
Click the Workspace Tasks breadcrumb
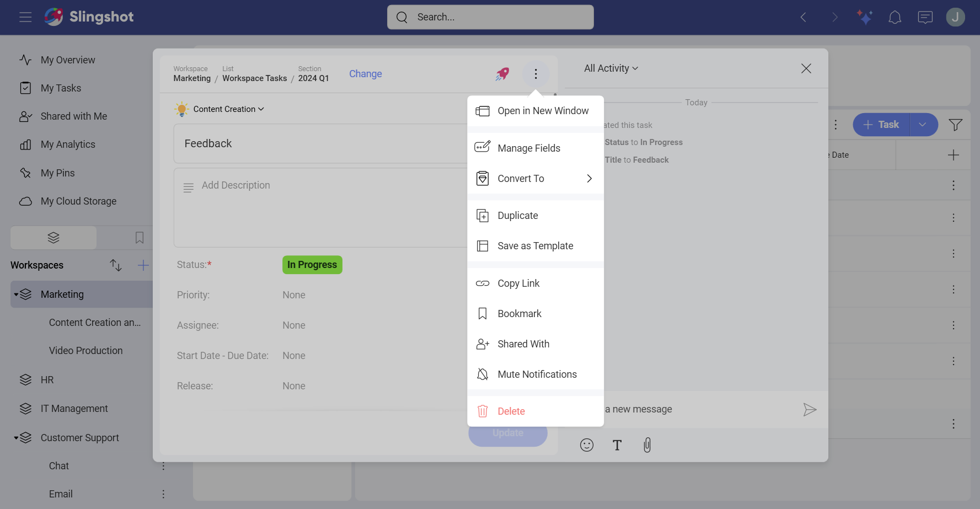click(254, 78)
